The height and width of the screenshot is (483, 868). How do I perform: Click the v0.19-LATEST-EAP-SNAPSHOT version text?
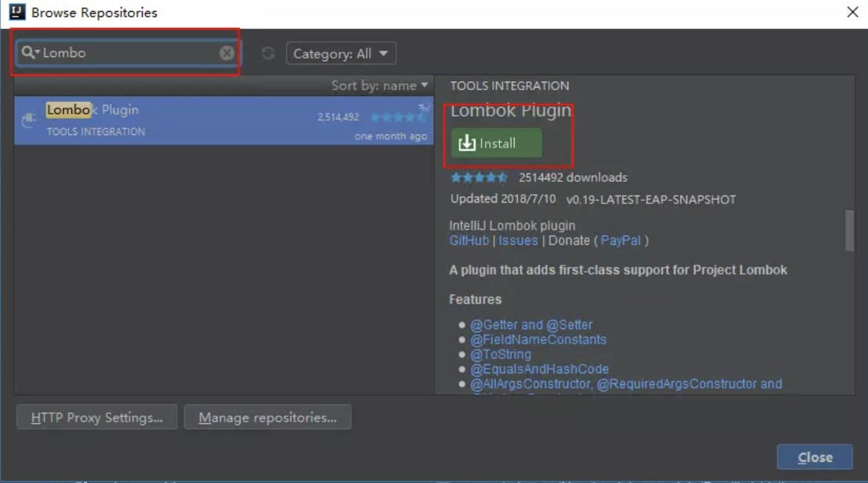point(651,200)
